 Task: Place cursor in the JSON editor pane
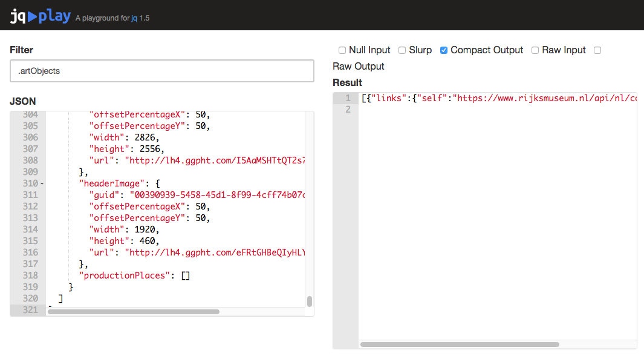181,212
